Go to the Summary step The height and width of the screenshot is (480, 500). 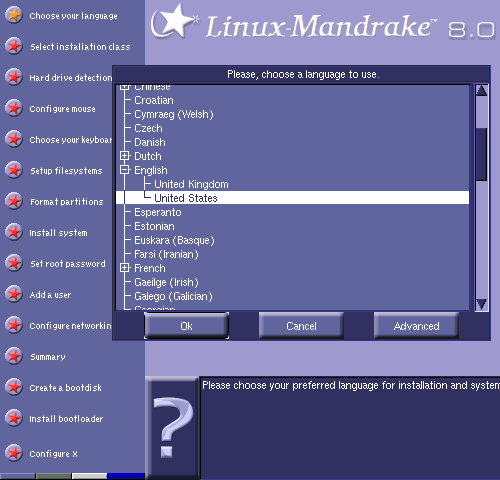click(x=48, y=357)
